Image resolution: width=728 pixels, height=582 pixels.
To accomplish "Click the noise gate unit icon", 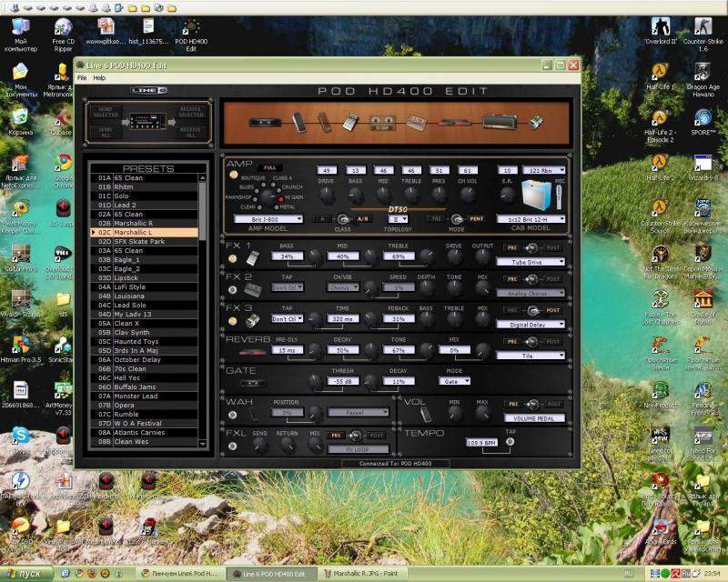I will click(248, 382).
